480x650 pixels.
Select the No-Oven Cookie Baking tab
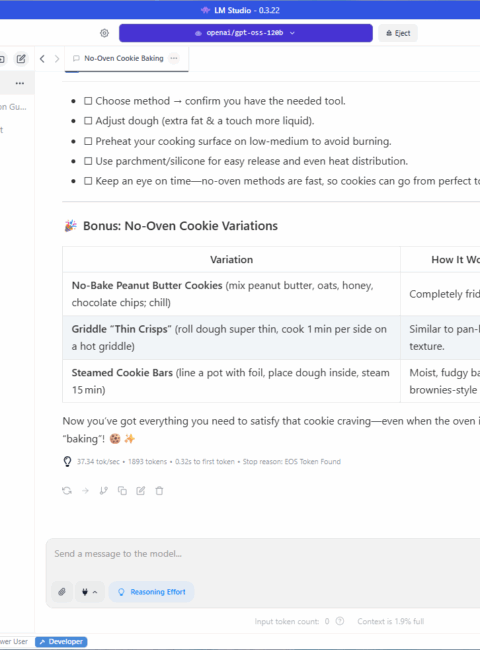tap(124, 58)
